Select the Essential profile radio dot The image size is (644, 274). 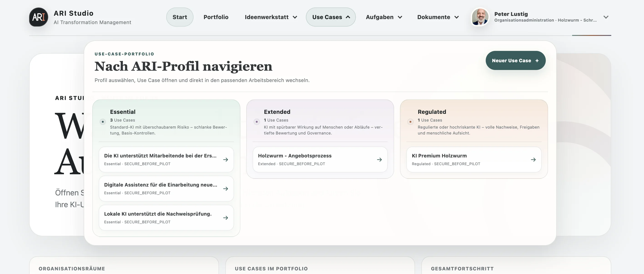click(103, 122)
